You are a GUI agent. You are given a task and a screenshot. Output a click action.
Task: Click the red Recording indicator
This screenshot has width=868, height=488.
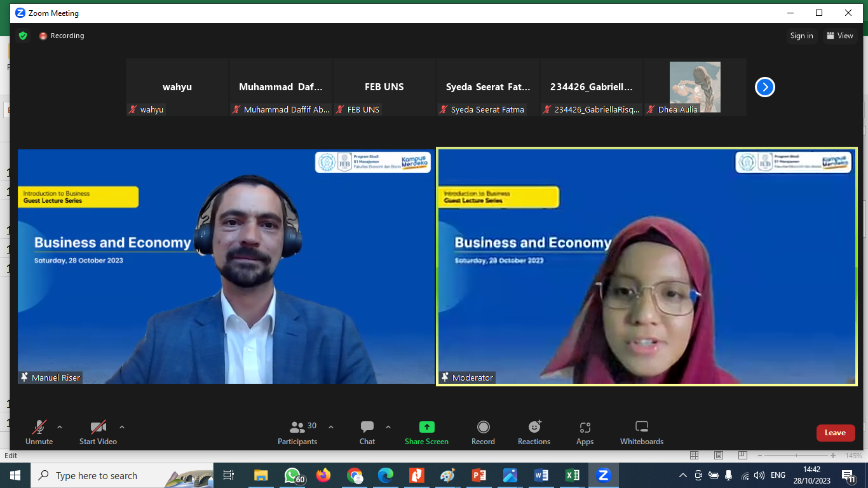pos(62,36)
